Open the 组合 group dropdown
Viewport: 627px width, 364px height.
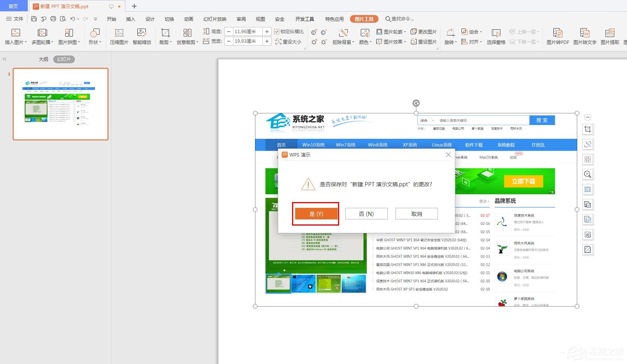[x=472, y=32]
